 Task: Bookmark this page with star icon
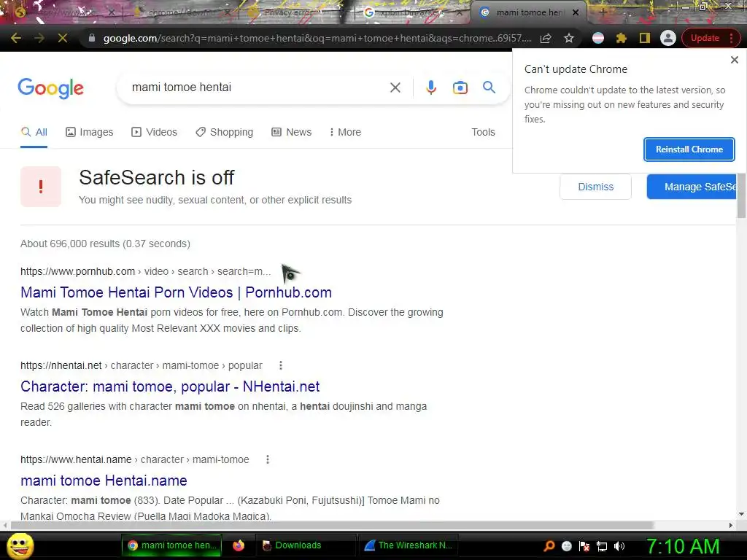[569, 38]
